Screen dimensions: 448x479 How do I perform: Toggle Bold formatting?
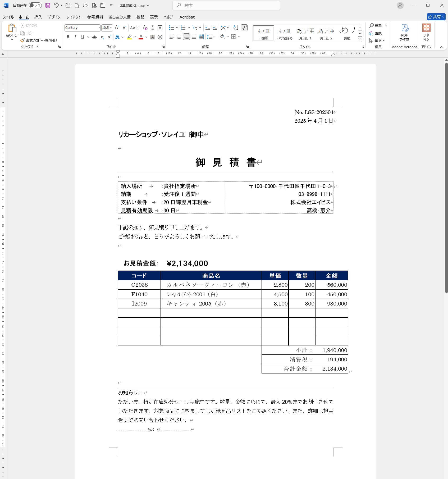click(68, 37)
